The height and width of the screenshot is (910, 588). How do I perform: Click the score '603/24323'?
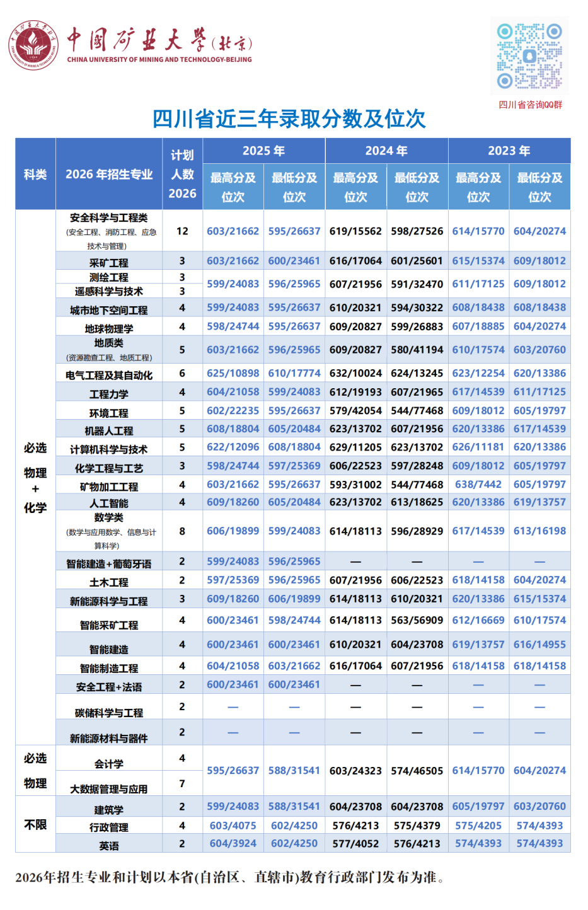pos(356,770)
